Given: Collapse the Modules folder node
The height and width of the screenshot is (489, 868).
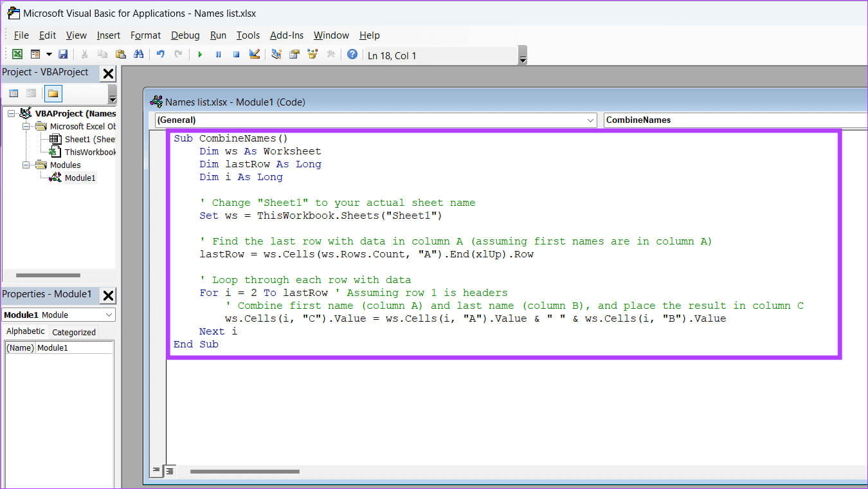Looking at the screenshot, I should coord(27,165).
